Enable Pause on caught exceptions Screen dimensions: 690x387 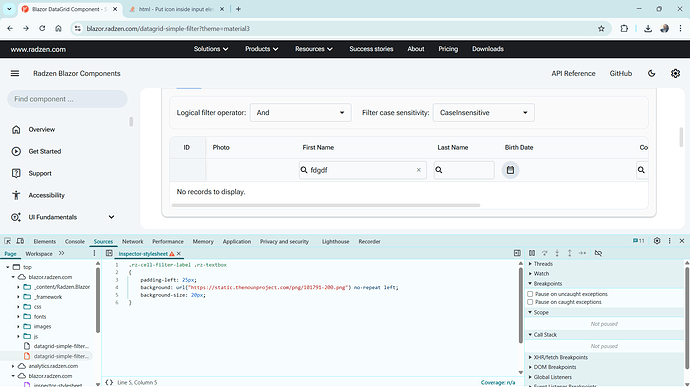(530, 302)
